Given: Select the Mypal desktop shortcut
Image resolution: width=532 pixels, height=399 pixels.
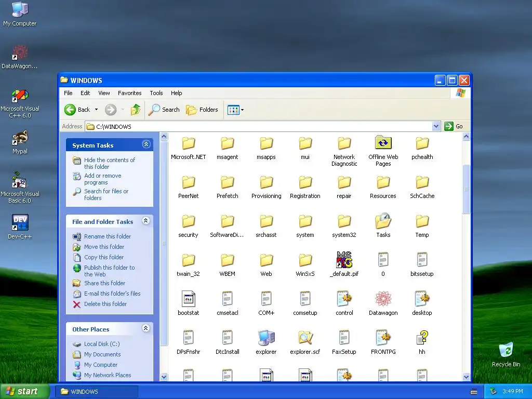Looking at the screenshot, I should (x=20, y=142).
